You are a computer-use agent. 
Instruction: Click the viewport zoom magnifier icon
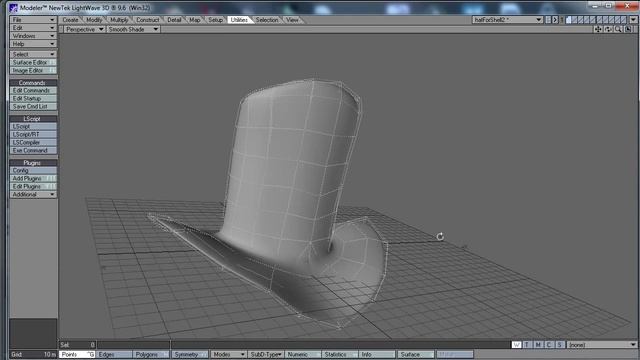click(x=618, y=29)
